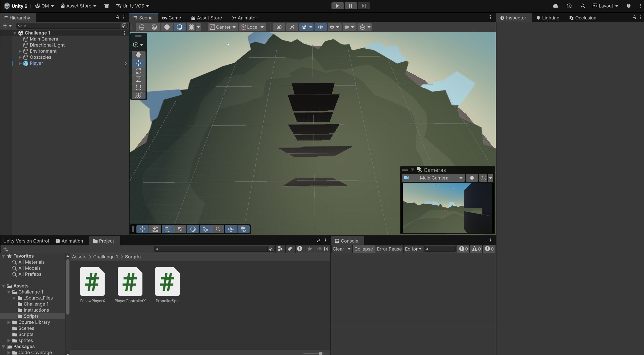Toggle scene visibility eye icon in toolbar
The width and height of the screenshot is (644, 355).
[320, 27]
